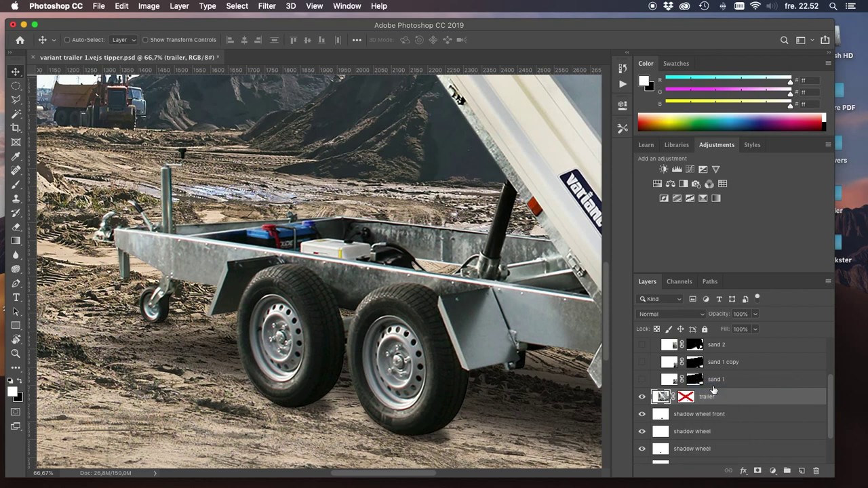868x488 pixels.
Task: Select the Eyedropper tool
Action: [16, 156]
